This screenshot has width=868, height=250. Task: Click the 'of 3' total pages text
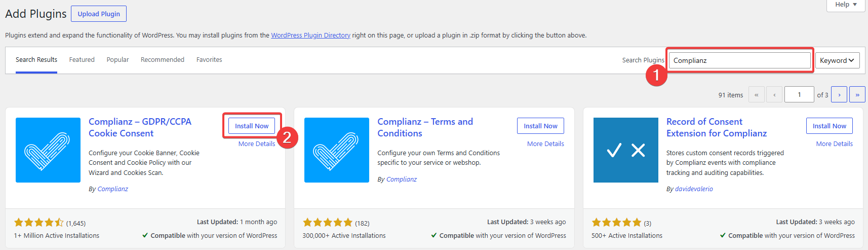click(x=822, y=95)
